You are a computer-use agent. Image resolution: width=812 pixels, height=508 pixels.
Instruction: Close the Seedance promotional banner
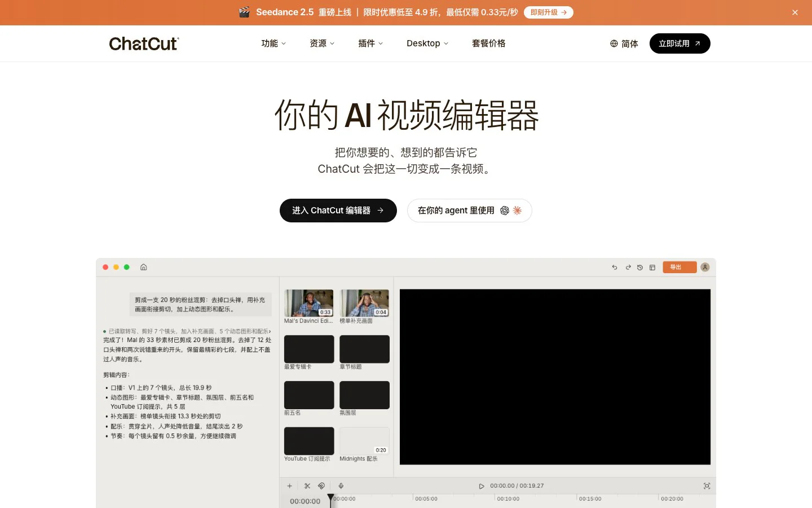795,12
